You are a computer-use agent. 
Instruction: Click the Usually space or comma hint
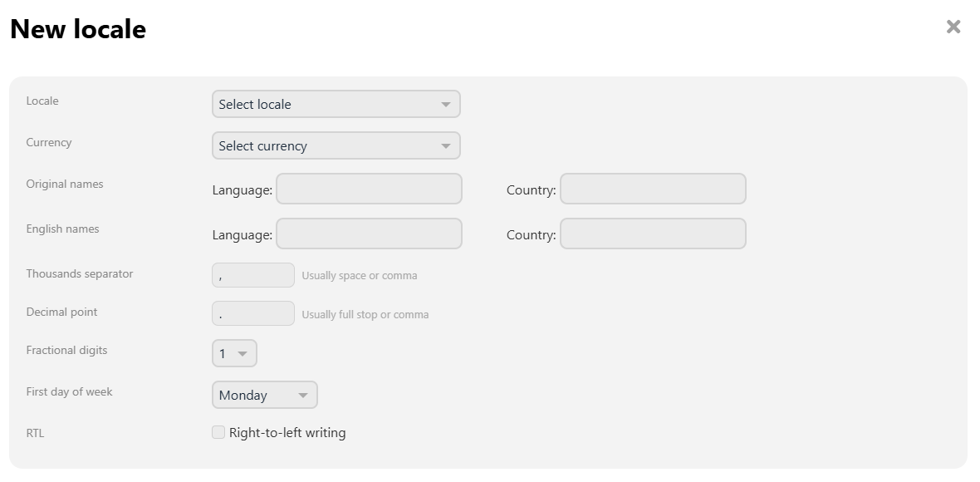[360, 276]
